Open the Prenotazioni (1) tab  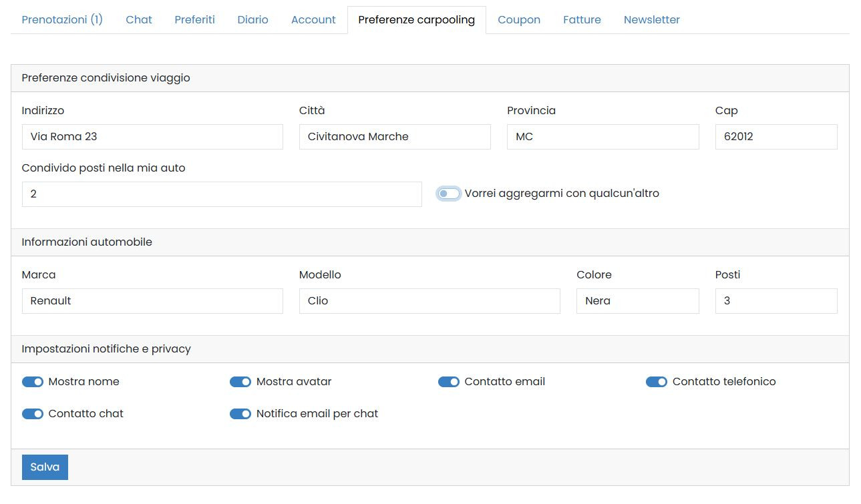tap(62, 19)
